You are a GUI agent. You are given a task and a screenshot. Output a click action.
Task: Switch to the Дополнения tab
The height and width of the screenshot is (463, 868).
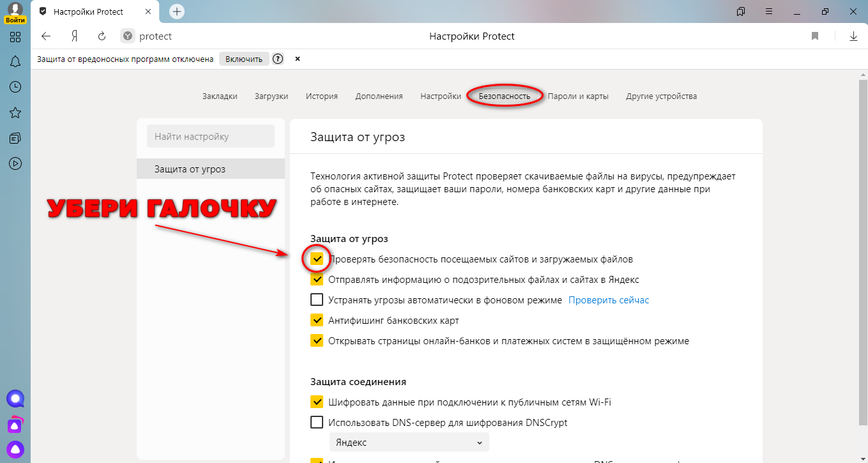(379, 96)
